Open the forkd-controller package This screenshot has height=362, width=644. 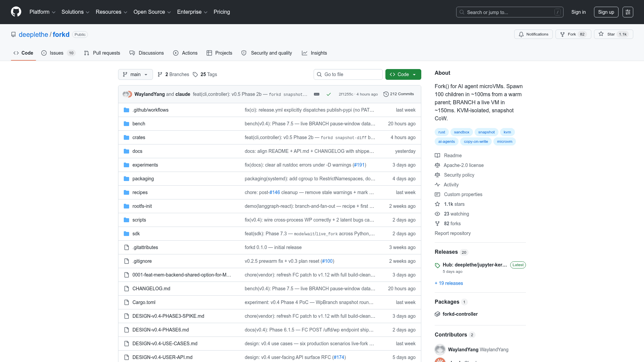[x=460, y=314]
